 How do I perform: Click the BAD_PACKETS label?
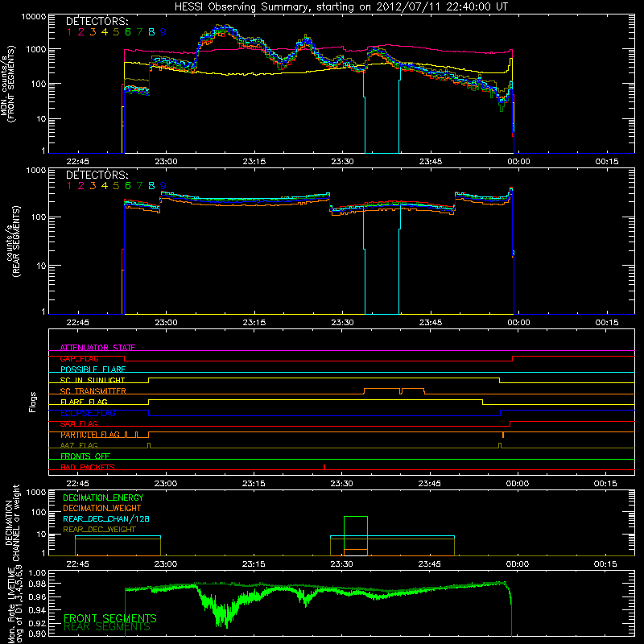88,468
